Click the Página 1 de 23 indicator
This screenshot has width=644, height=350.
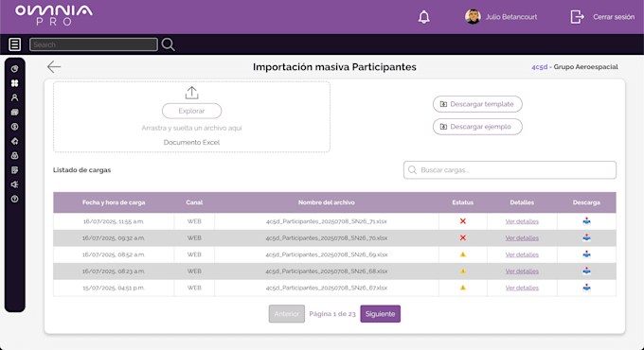[x=332, y=314]
